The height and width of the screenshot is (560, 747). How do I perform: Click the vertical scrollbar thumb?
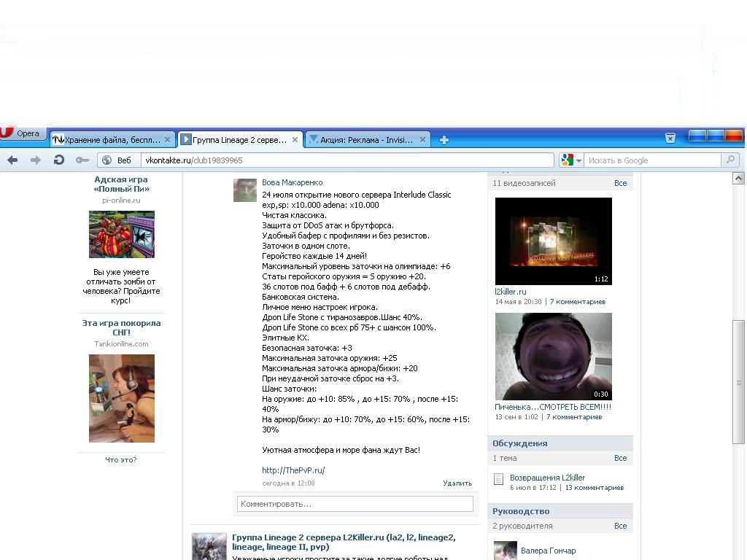(x=738, y=382)
